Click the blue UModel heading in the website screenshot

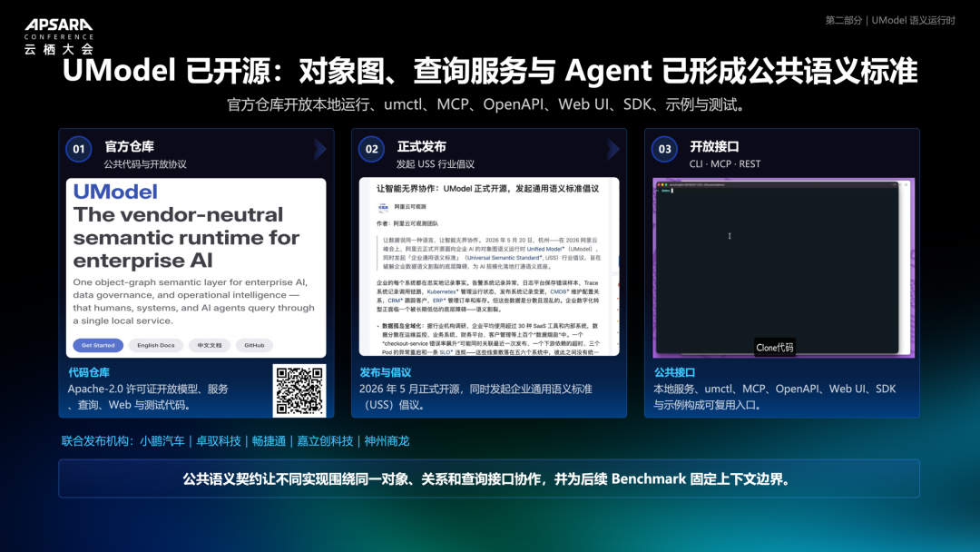coord(115,192)
